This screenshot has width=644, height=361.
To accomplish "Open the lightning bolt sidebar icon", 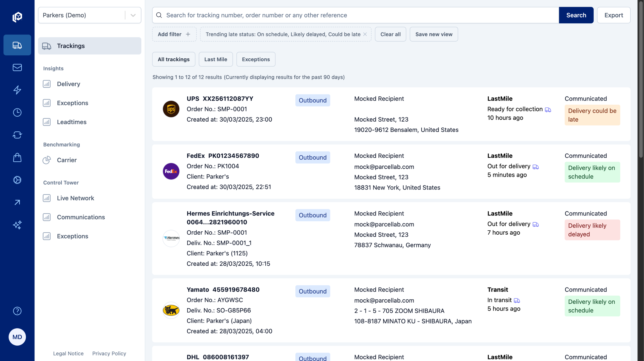I will coord(17,90).
